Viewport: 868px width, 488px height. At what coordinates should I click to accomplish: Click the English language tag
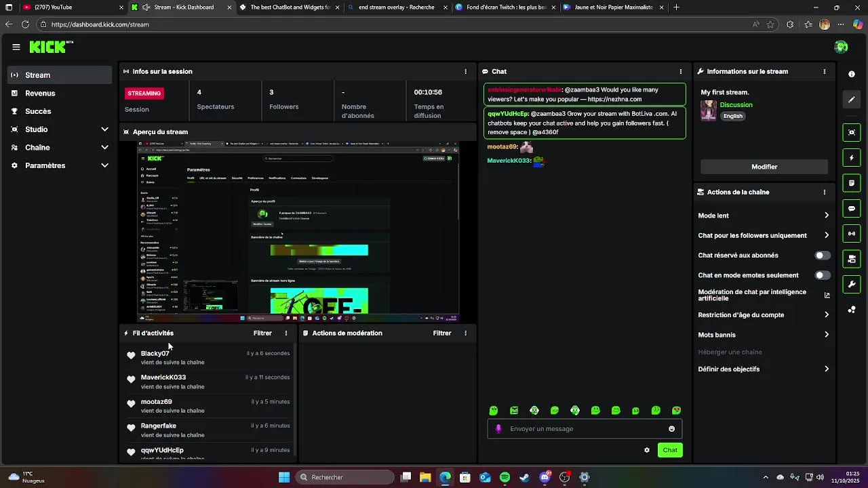coord(733,116)
